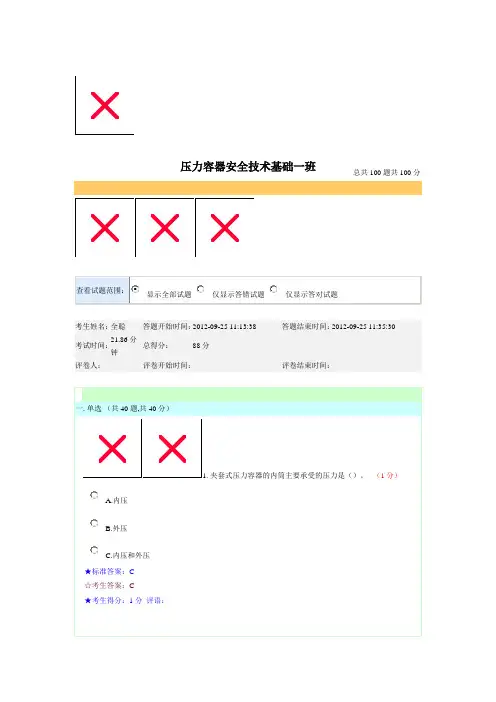Pick answer option A.内压
Image resolution: width=496 pixels, height=702 pixels.
coord(94,495)
